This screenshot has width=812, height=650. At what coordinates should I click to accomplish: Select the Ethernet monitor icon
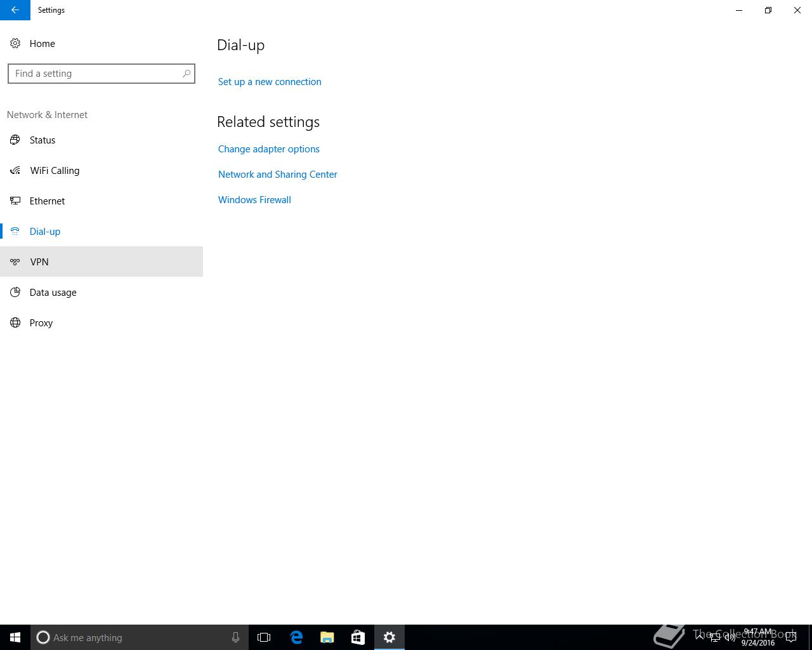[x=15, y=201]
